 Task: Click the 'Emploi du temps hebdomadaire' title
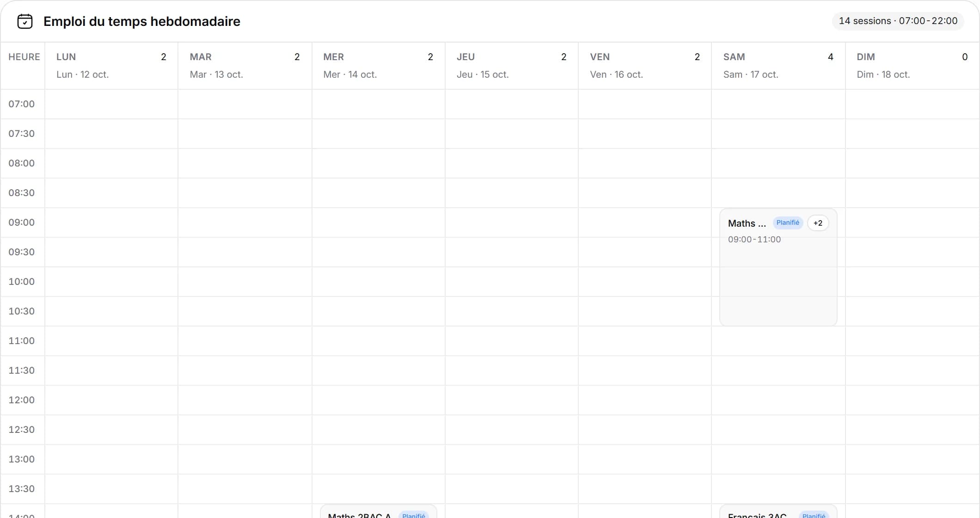tap(142, 21)
